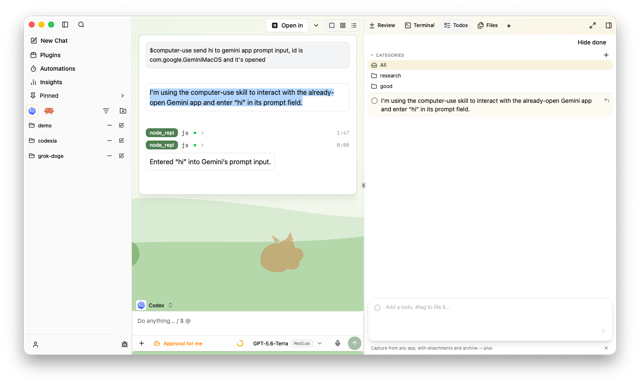Open the project filter icon
Image resolution: width=640 pixels, height=386 pixels.
click(106, 111)
